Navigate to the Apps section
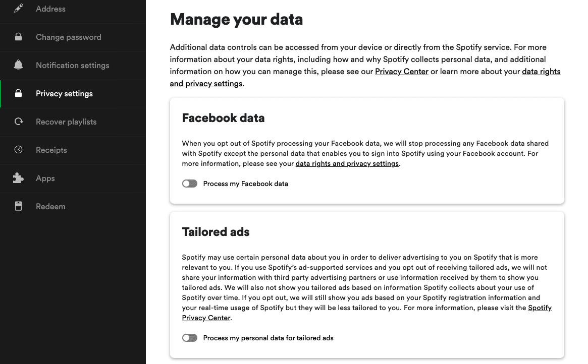The height and width of the screenshot is (364, 588). (x=45, y=178)
